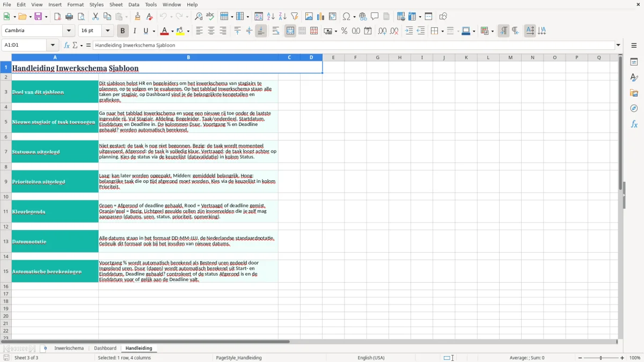
Task: Toggle Print Preview
Action: pos(81,17)
